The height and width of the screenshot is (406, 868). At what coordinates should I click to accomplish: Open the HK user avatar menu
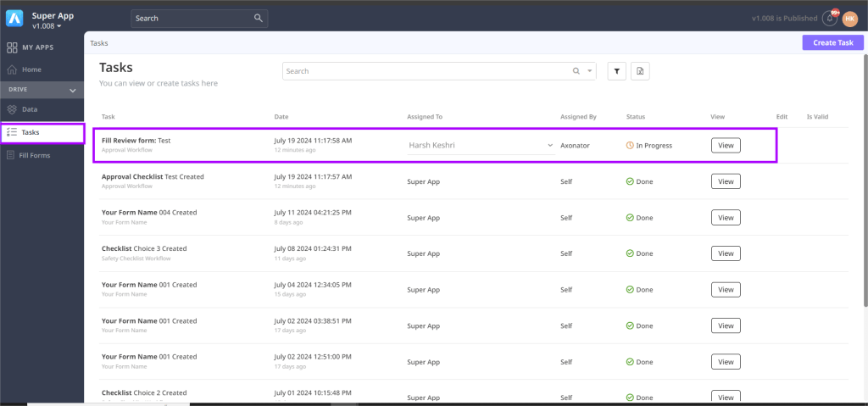point(849,19)
